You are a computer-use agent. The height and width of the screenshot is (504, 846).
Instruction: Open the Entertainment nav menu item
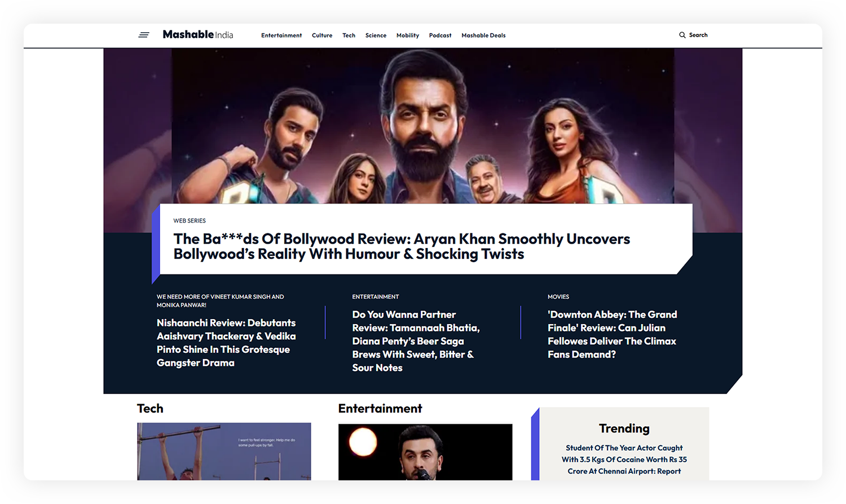(281, 36)
